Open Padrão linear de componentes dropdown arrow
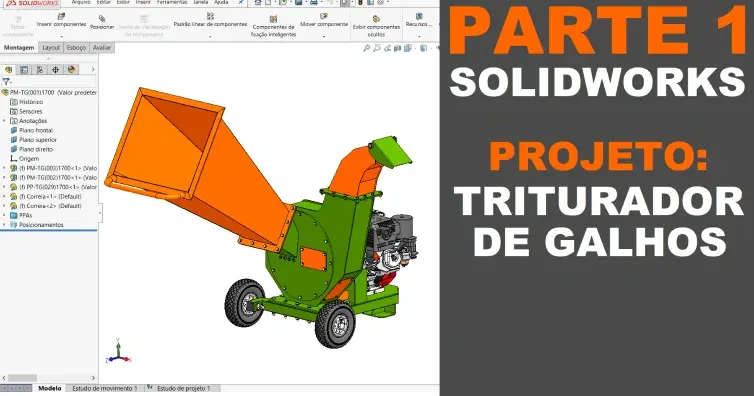Screen dimensions: 754x396 click(x=210, y=36)
